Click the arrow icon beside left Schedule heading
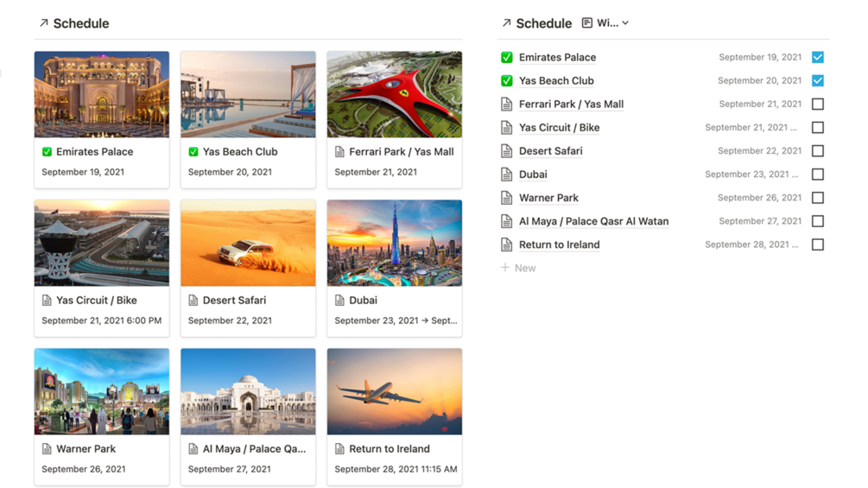This screenshot has height=488, width=868. click(x=43, y=23)
